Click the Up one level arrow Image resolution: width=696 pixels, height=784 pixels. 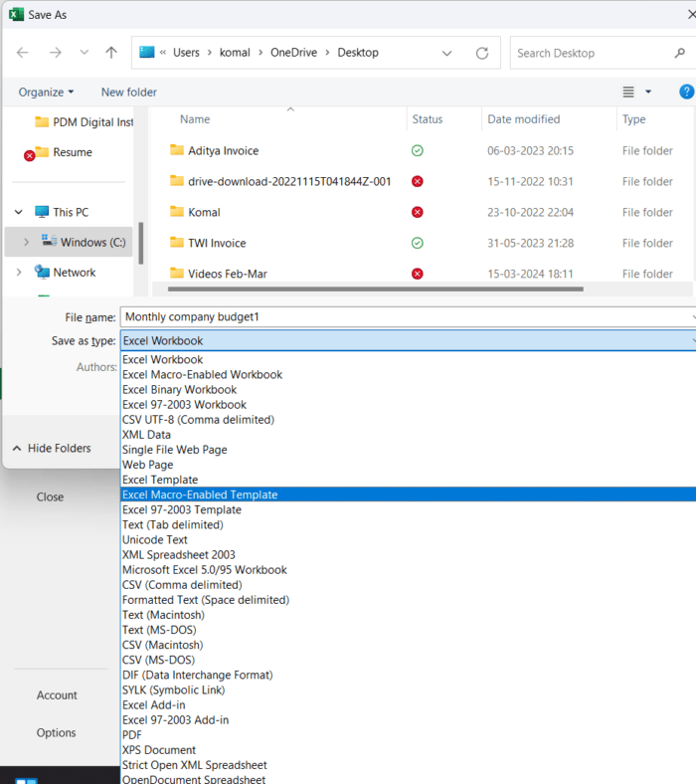(111, 53)
